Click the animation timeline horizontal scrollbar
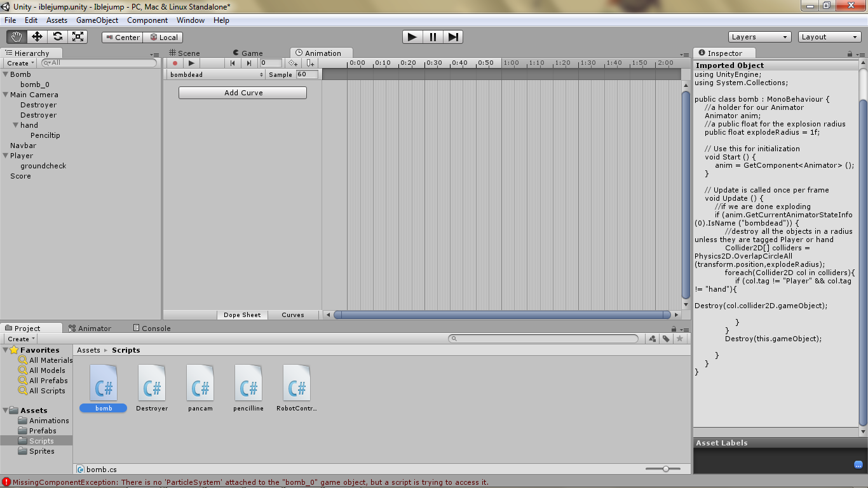 (x=502, y=315)
